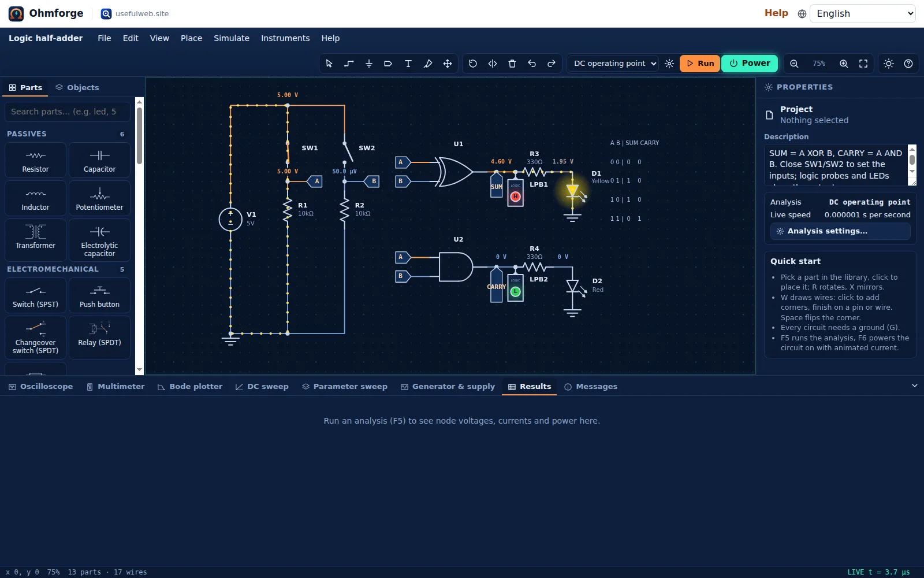The height and width of the screenshot is (578, 924).
Task: Open the DC operating point analysis dropdown
Action: pyautogui.click(x=614, y=64)
